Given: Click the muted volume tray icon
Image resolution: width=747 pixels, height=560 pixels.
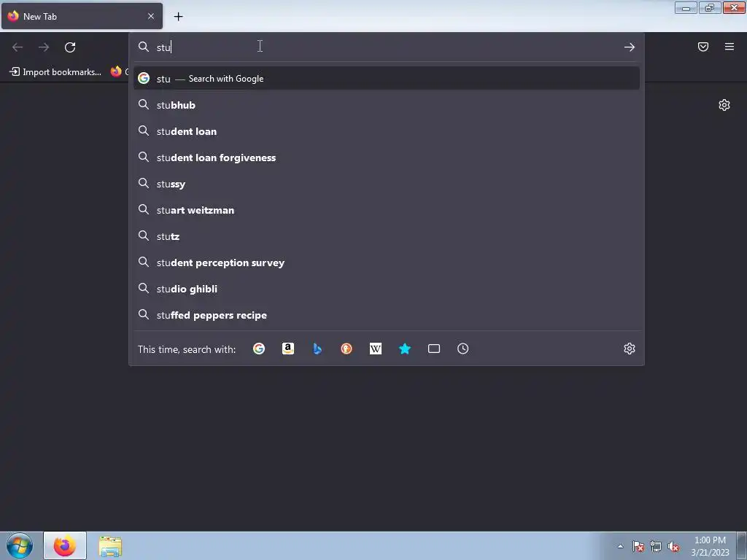Looking at the screenshot, I should [673, 546].
